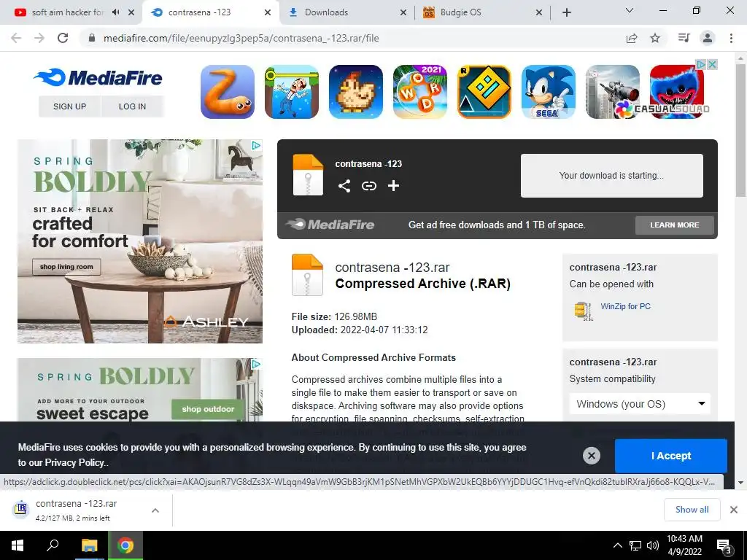Image resolution: width=747 pixels, height=560 pixels.
Task: Click shop outdoor in the Ashley ad
Action: [x=208, y=409]
